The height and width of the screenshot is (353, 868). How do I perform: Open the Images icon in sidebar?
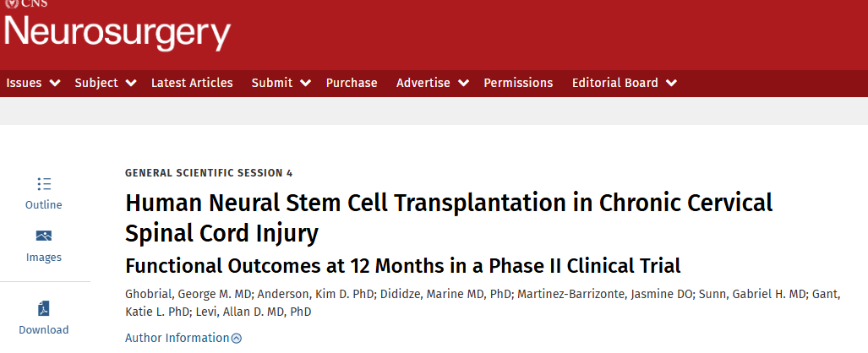[44, 236]
